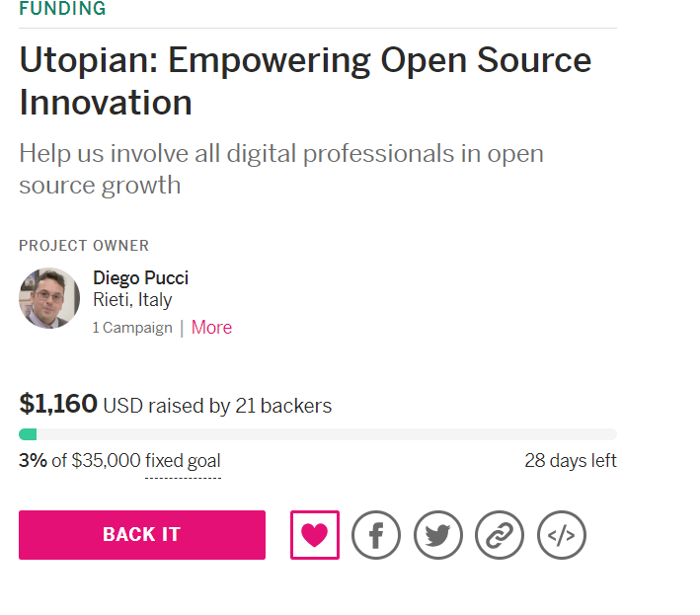The image size is (700, 615).
Task: Share campaign on Facebook
Action: tap(376, 535)
